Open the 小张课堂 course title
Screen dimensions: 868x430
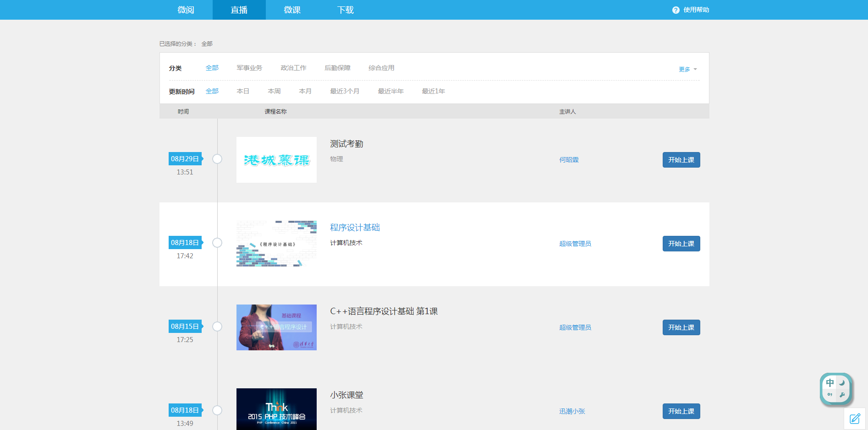[x=346, y=395]
